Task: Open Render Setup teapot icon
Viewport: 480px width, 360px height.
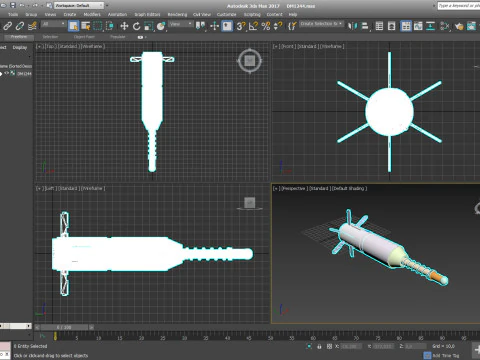Action: [459, 26]
